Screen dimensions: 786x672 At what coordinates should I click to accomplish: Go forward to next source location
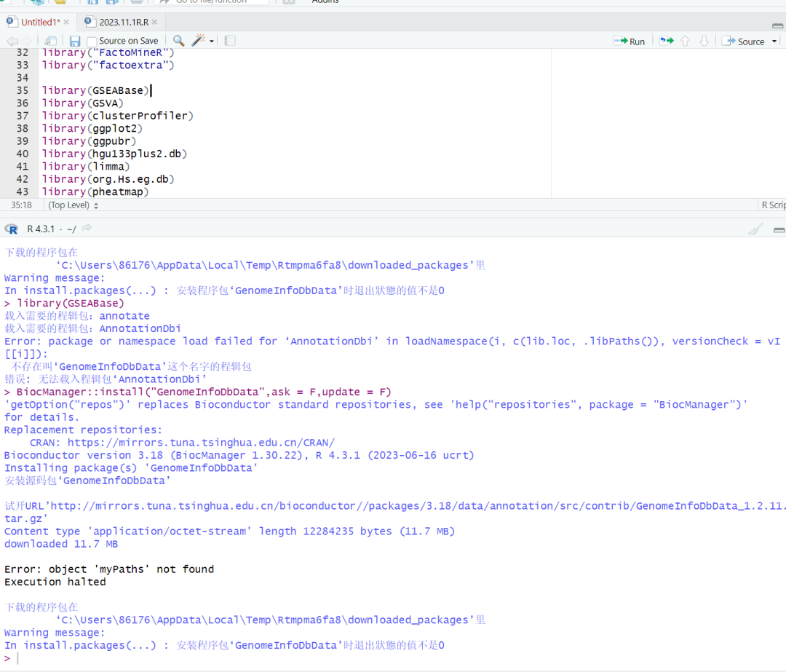coord(27,41)
